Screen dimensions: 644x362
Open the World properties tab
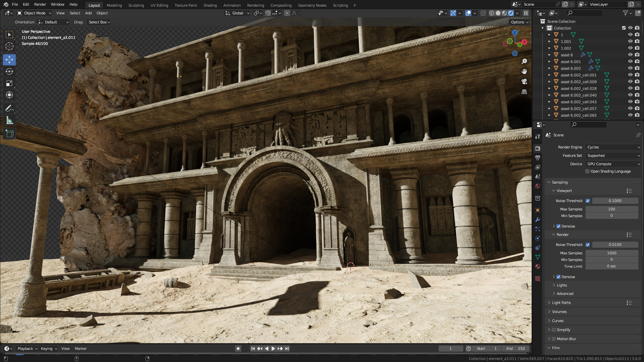pyautogui.click(x=538, y=186)
